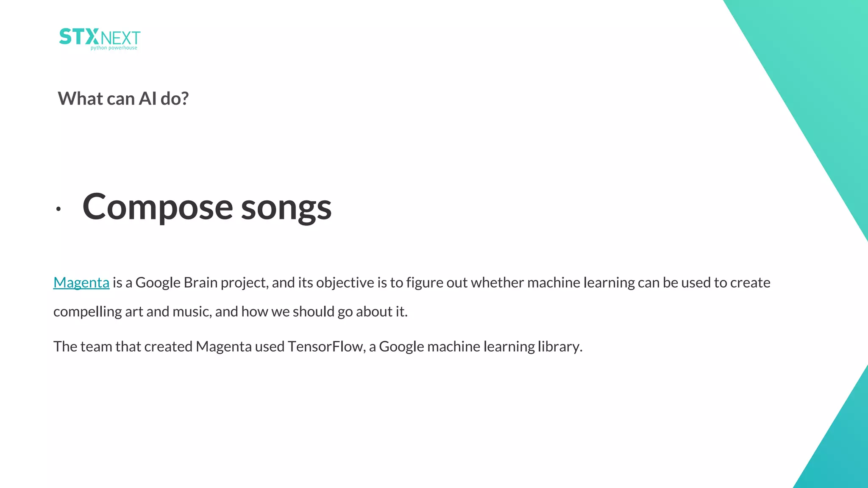Click the "Compose songs" heading
Viewport: 868px width, 488px height.
(207, 207)
